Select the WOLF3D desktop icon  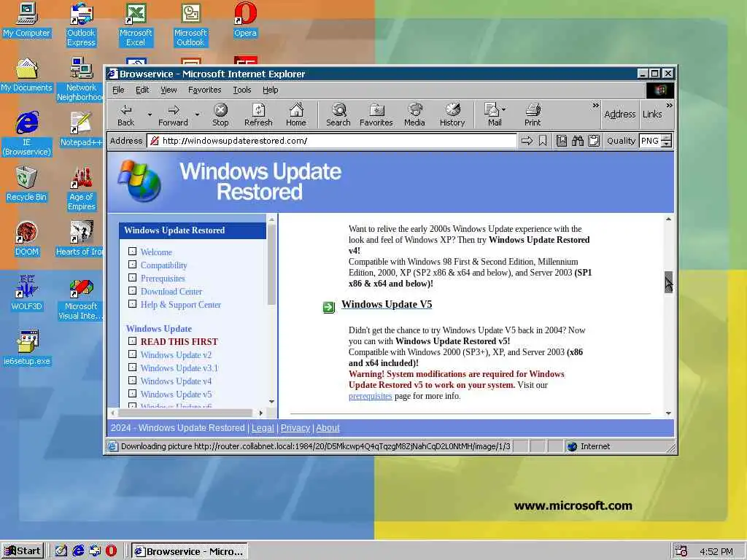[27, 293]
